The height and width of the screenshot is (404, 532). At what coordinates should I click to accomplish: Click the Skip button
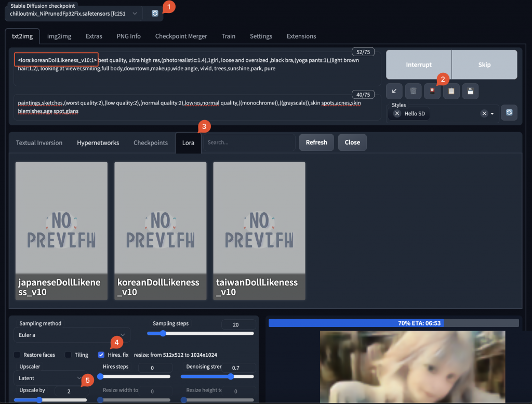pyautogui.click(x=484, y=65)
